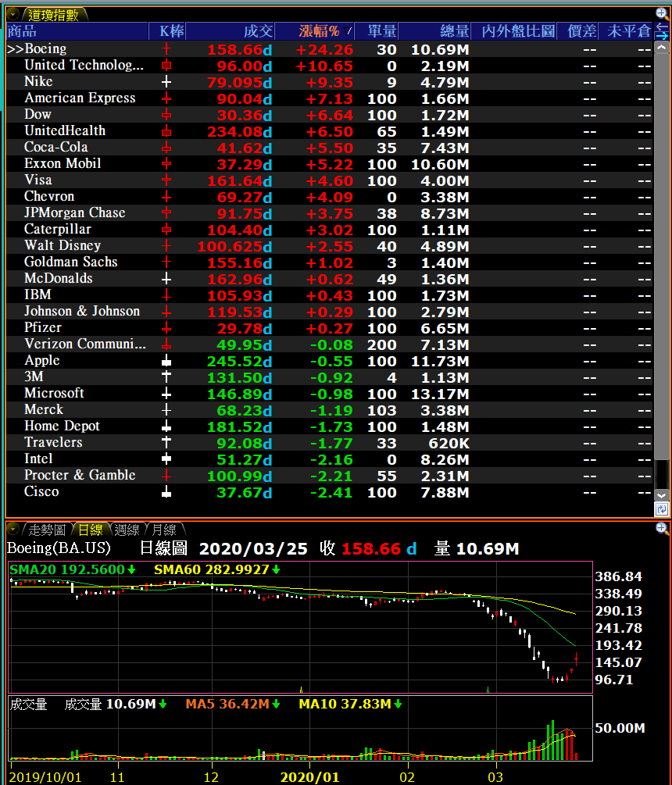Click the refresh icon below the scrollbar
Screen dimensions: 672x785
click(661, 509)
